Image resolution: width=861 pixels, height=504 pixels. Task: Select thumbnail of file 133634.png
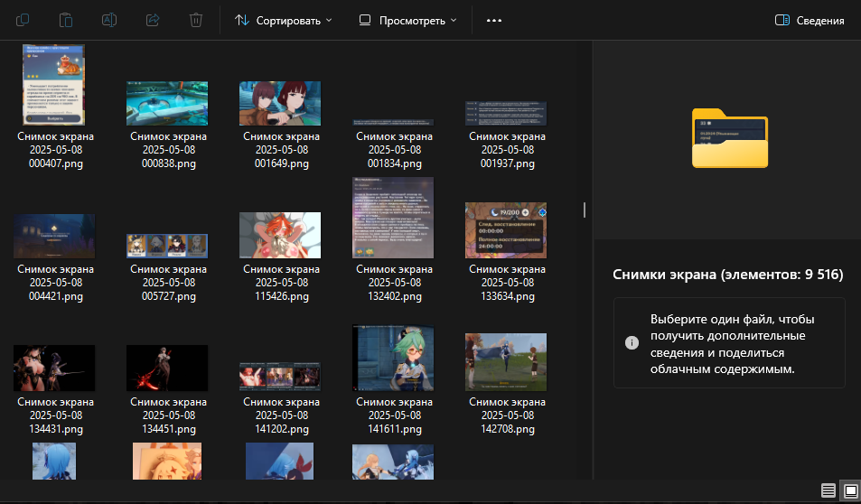point(506,230)
